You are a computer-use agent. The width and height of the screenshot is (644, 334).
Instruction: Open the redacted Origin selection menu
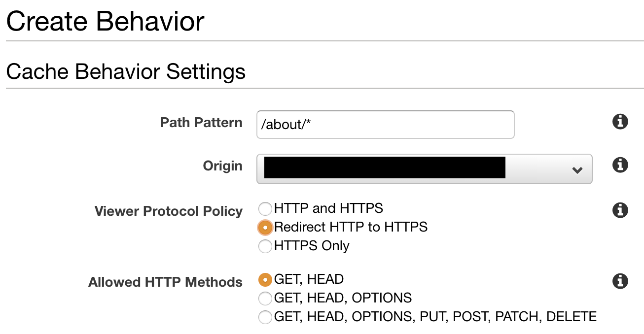[385, 168]
